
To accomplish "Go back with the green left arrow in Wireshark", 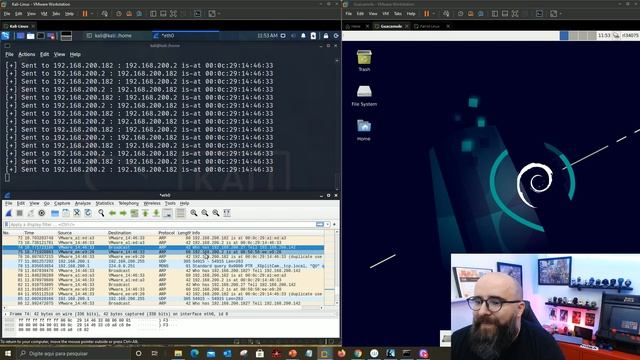I will [112, 213].
